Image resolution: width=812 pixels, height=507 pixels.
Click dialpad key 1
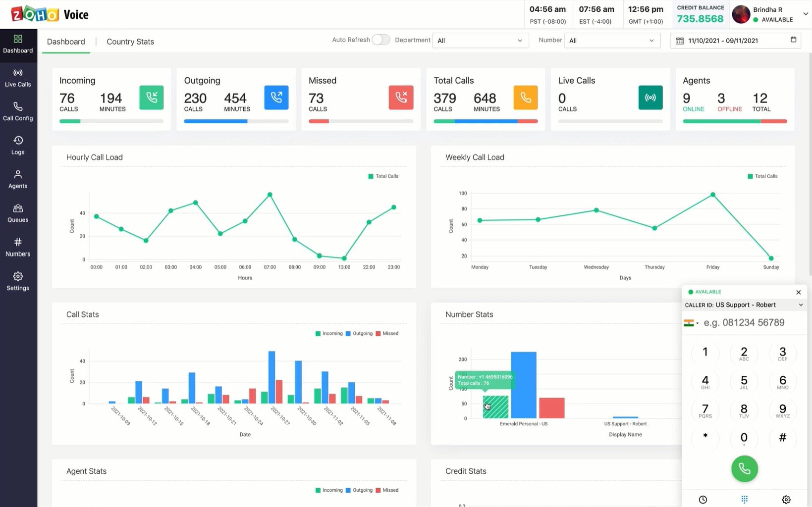[x=705, y=353]
